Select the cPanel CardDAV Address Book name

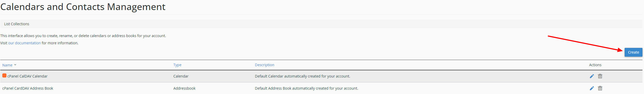coord(28,88)
